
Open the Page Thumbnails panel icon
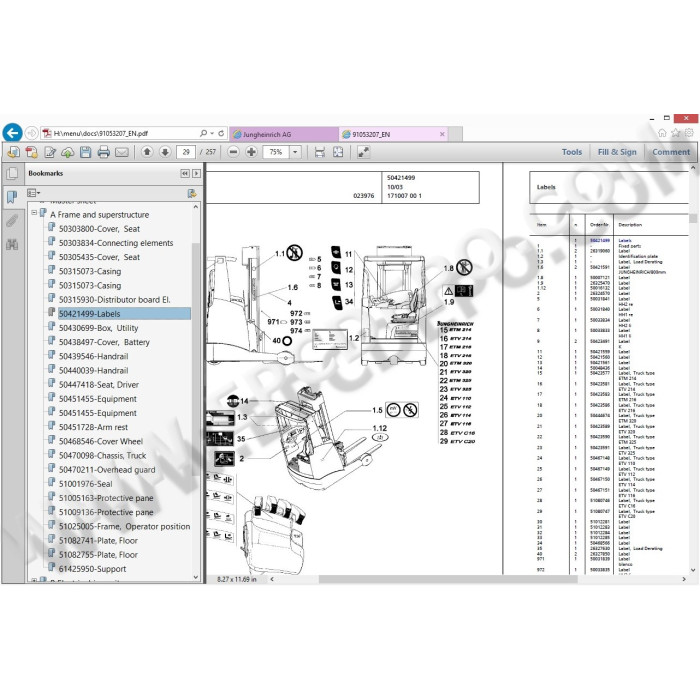[x=12, y=173]
